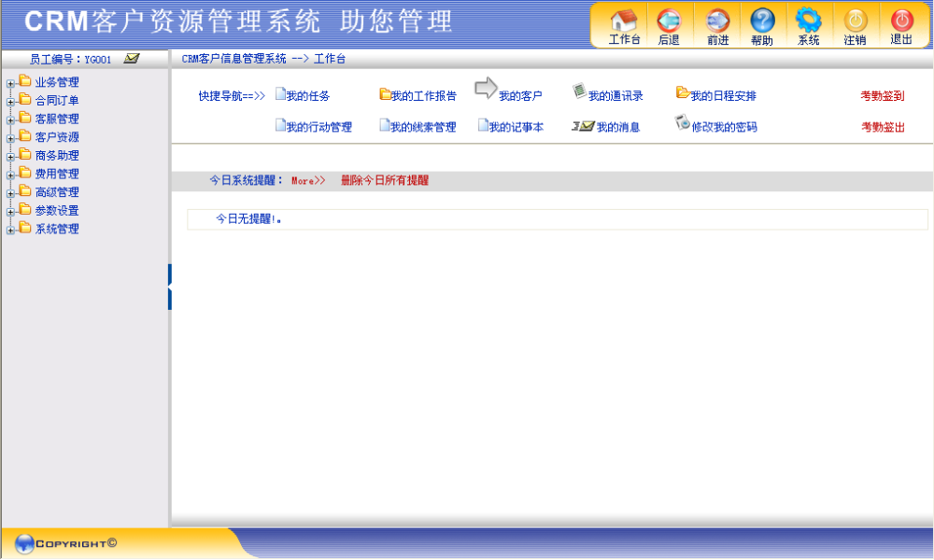Click the red 退出 exit icon
The image size is (934, 560).
(901, 21)
